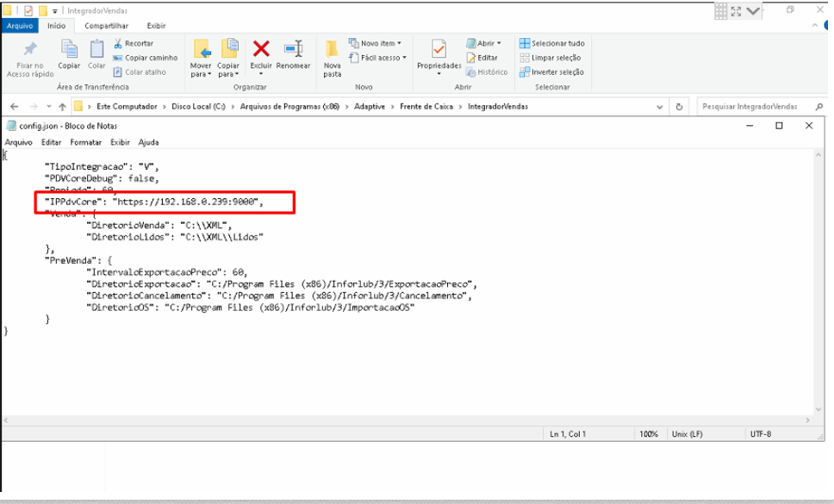The image size is (834, 504).
Task: Go up one folder level arrow
Action: (x=62, y=106)
